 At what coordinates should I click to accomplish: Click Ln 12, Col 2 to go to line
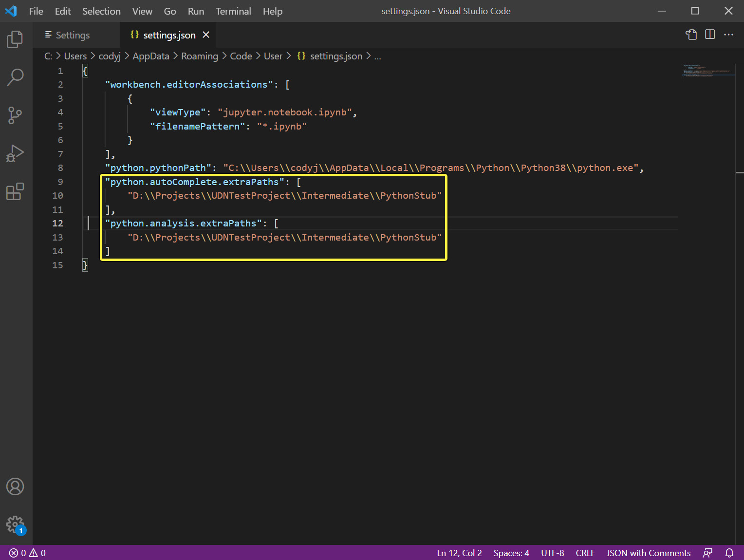(459, 553)
